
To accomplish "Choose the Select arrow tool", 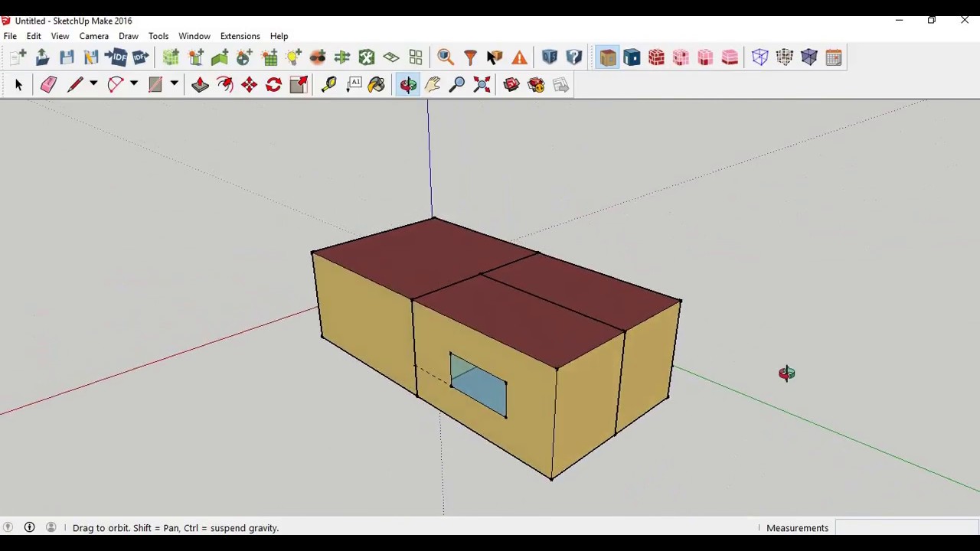I will point(18,85).
